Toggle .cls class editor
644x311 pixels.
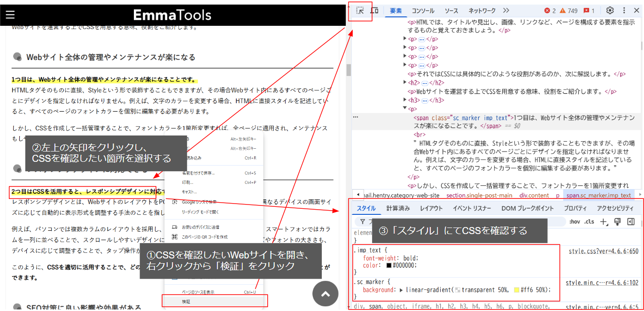click(589, 220)
